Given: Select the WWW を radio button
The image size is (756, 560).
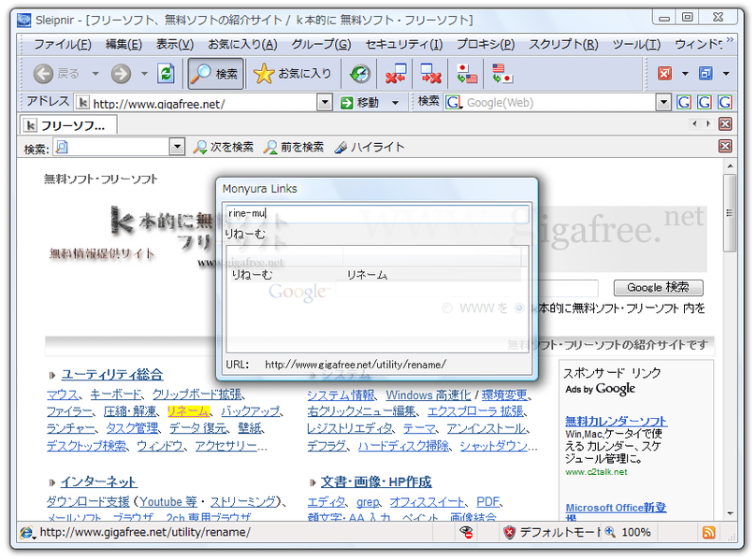Looking at the screenshot, I should point(447,308).
